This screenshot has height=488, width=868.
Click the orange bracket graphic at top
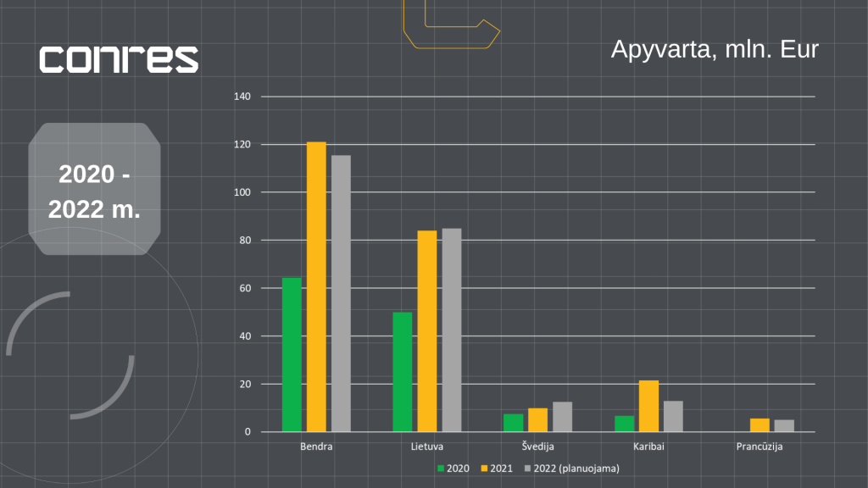coord(453,25)
